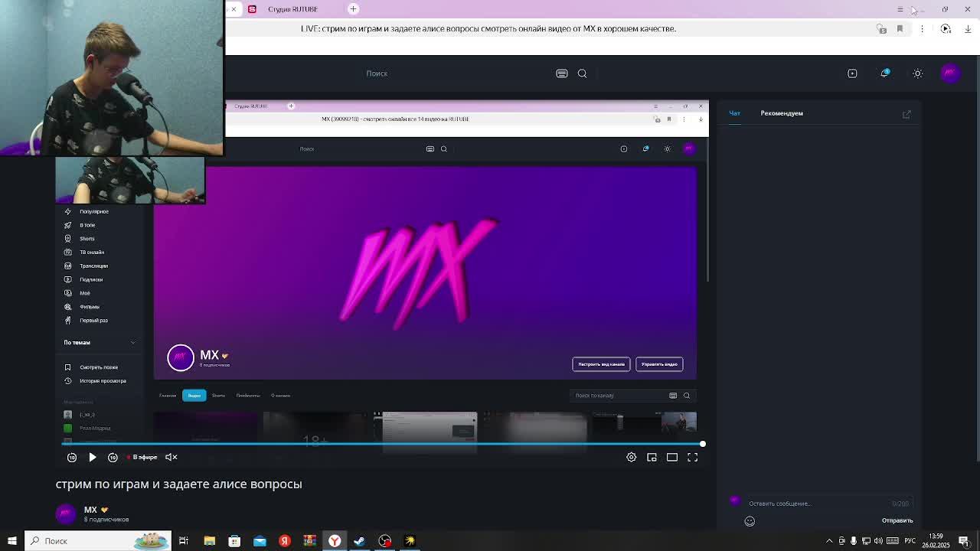Screen dimensions: 980x551
Task: Open the Windows Start menu
Action: tap(12, 541)
